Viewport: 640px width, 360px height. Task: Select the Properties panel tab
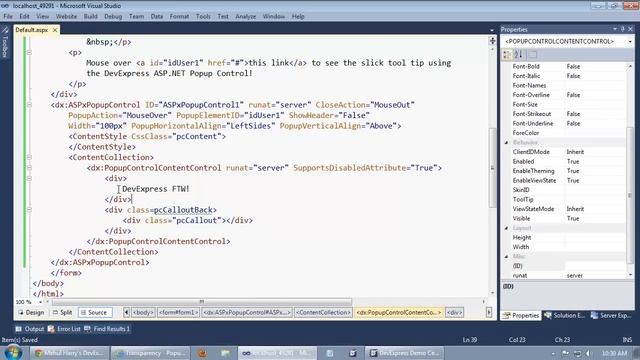coord(521,316)
